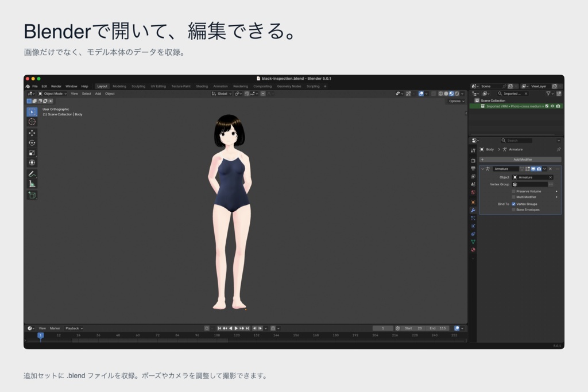Open the Object Constraints tab icon
This screenshot has height=392, width=588.
tap(473, 234)
